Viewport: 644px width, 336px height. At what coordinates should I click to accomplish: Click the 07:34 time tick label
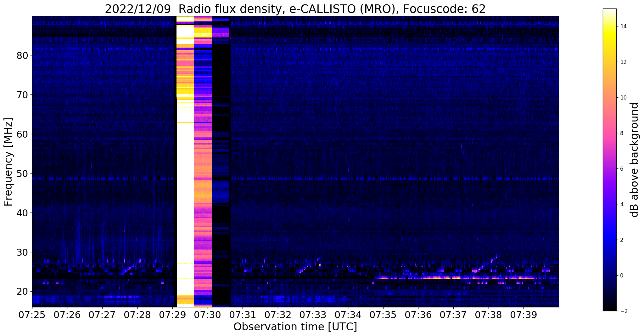(348, 315)
